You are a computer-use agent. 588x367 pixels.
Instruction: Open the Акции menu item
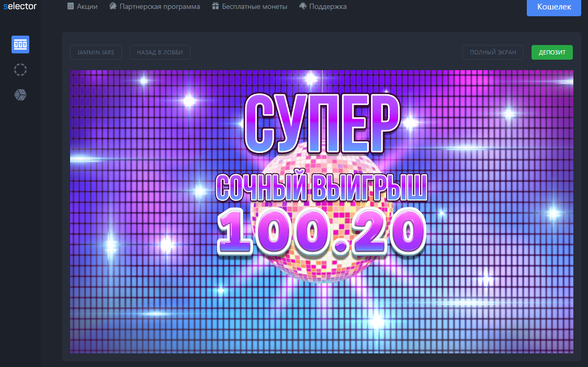click(x=87, y=6)
